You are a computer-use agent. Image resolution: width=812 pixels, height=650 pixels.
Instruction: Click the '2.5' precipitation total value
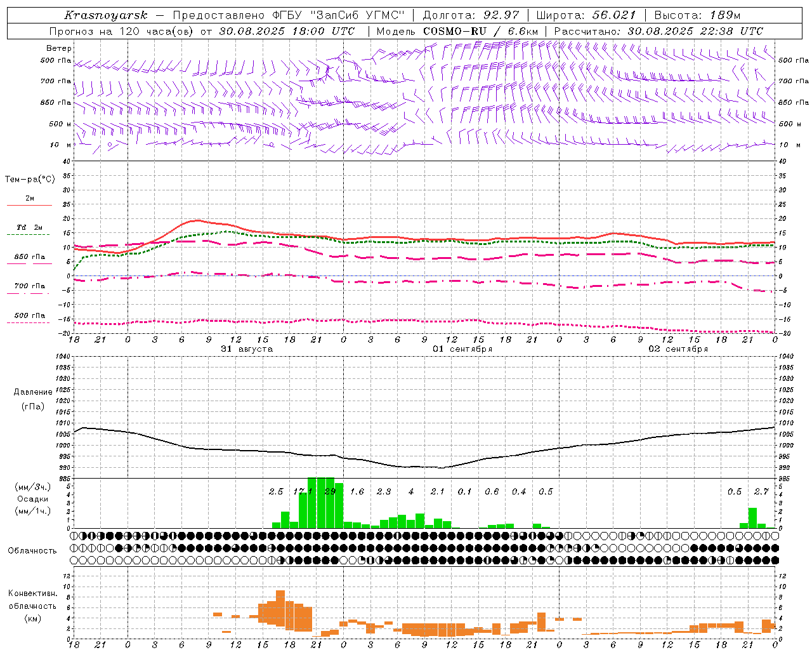tap(276, 491)
